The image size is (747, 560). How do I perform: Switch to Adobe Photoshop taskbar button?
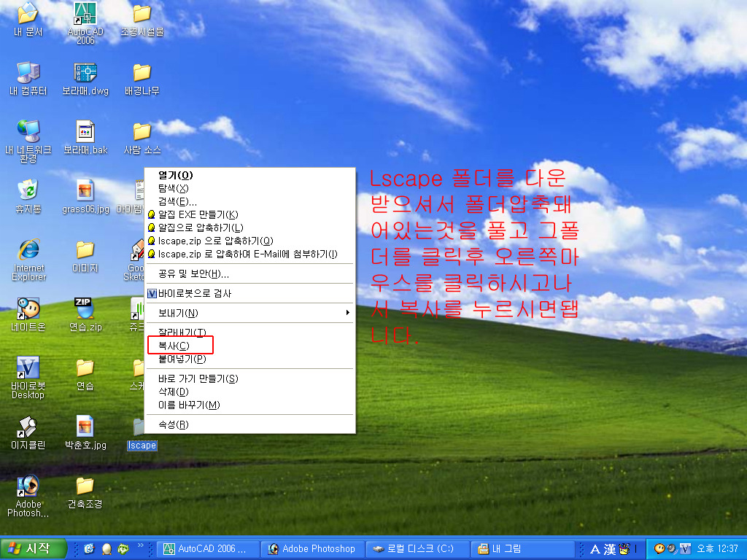(313, 549)
